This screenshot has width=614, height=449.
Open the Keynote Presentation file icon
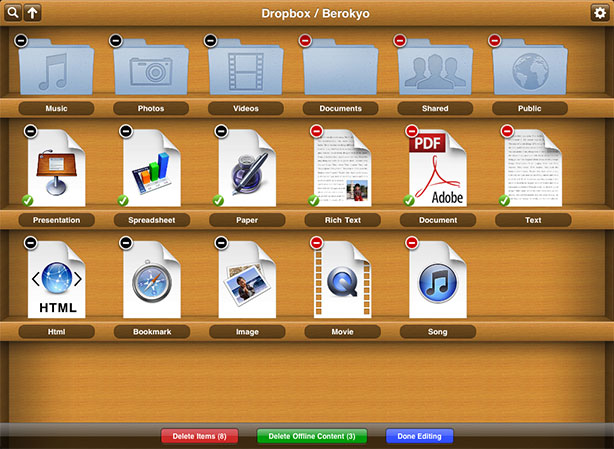pyautogui.click(x=56, y=168)
